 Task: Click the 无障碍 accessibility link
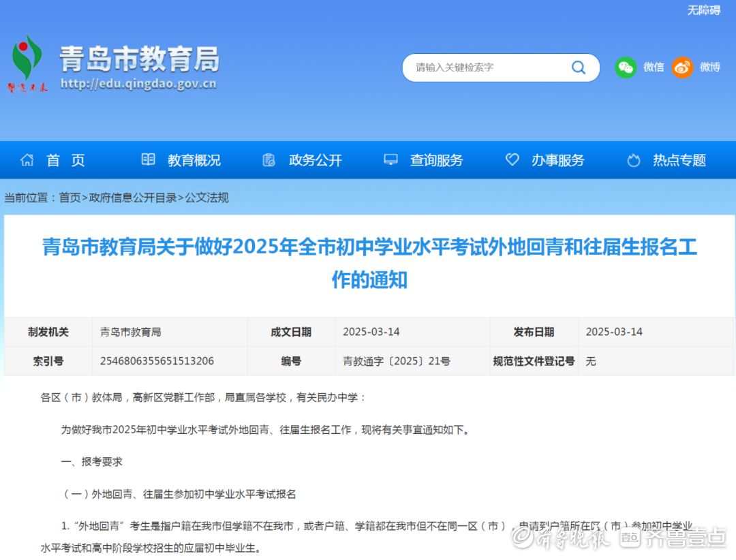[x=703, y=10]
